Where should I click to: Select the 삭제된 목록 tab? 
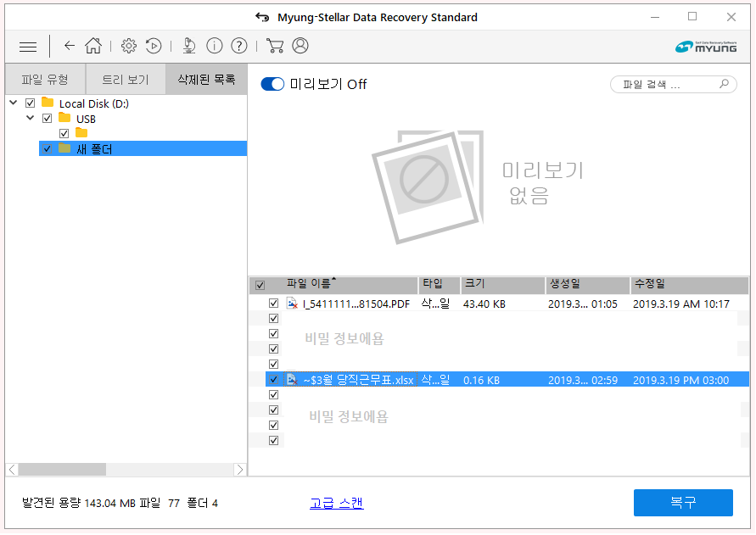206,79
